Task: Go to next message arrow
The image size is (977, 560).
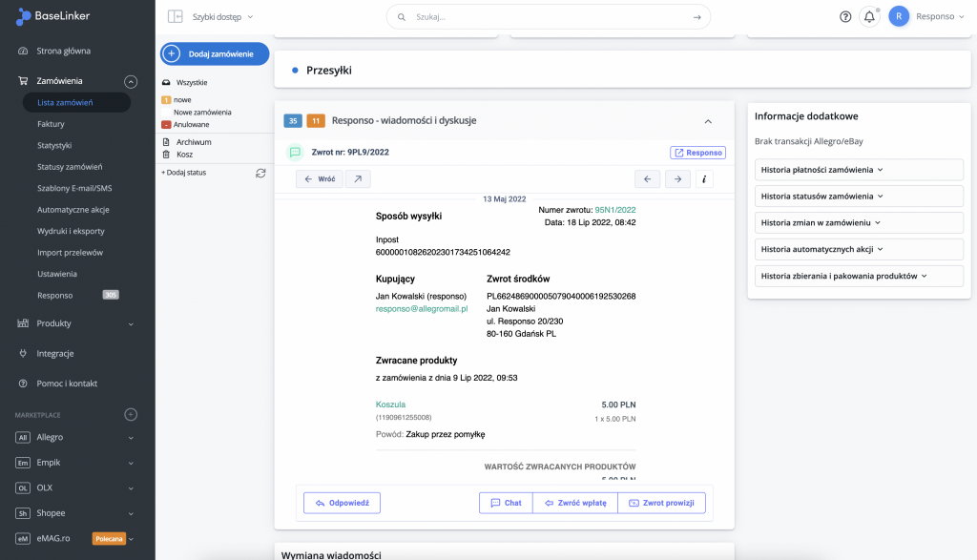Action: [678, 178]
